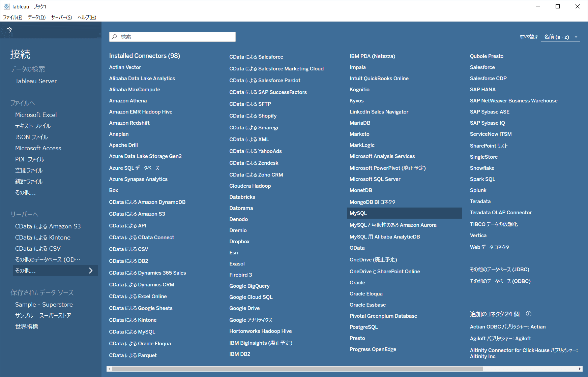Select 統計ファイル connection
This screenshot has width=588, height=377.
click(x=29, y=182)
